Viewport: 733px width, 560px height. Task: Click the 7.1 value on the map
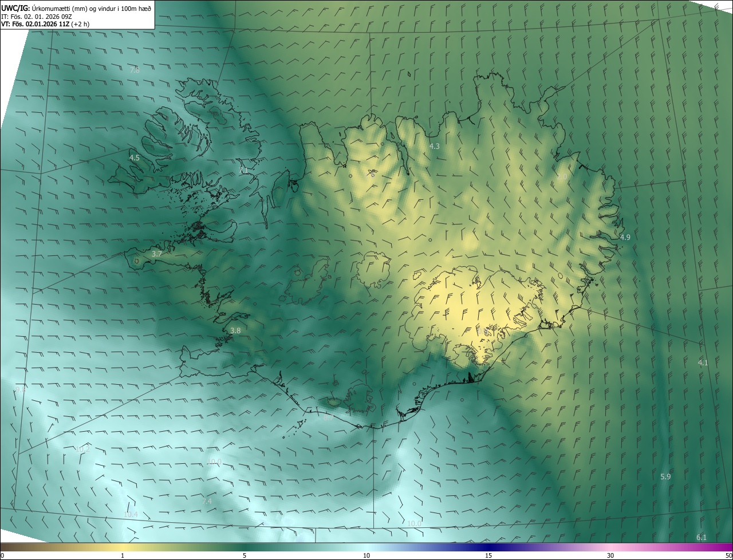click(243, 171)
